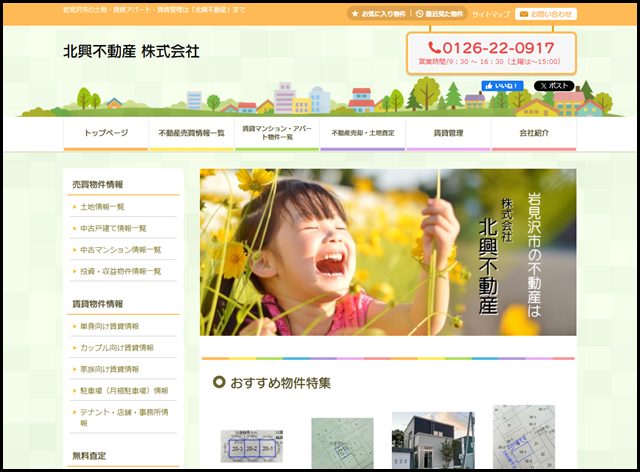Click the 売買物件情報 sidebar heading
The image size is (640, 472).
tap(98, 185)
